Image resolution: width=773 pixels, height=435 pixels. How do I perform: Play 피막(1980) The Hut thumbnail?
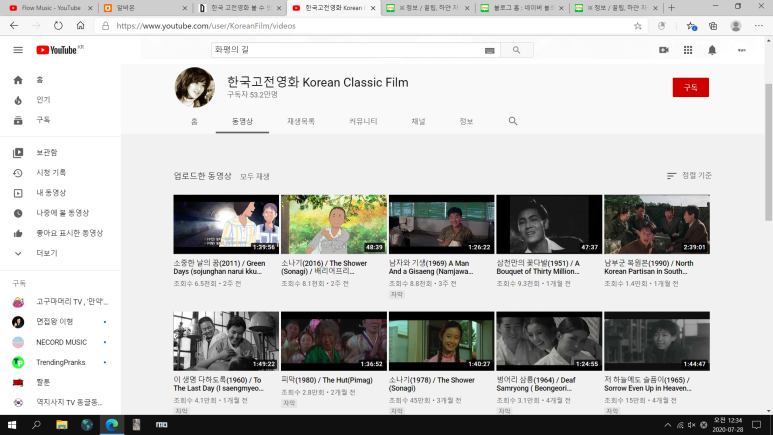coord(334,341)
